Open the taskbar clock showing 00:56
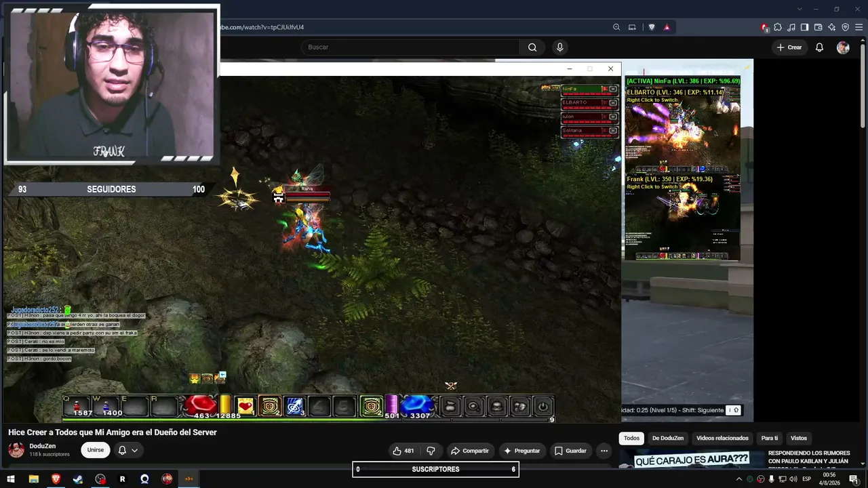The image size is (868, 488). [x=829, y=479]
